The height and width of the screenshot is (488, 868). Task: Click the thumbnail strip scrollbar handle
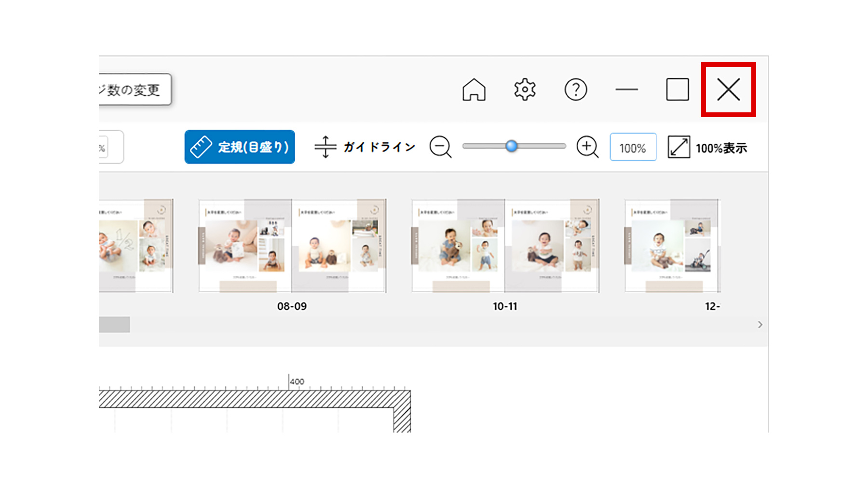114,325
